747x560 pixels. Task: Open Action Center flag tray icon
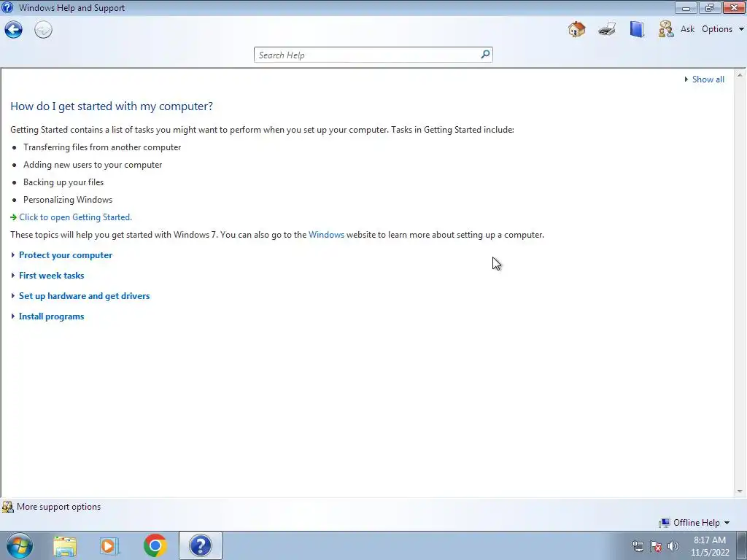[656, 546]
